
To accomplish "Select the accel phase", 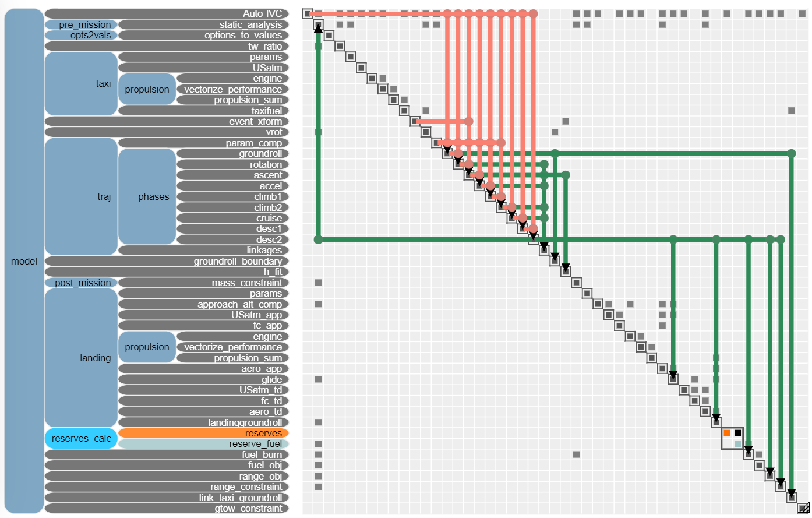I will [232, 186].
